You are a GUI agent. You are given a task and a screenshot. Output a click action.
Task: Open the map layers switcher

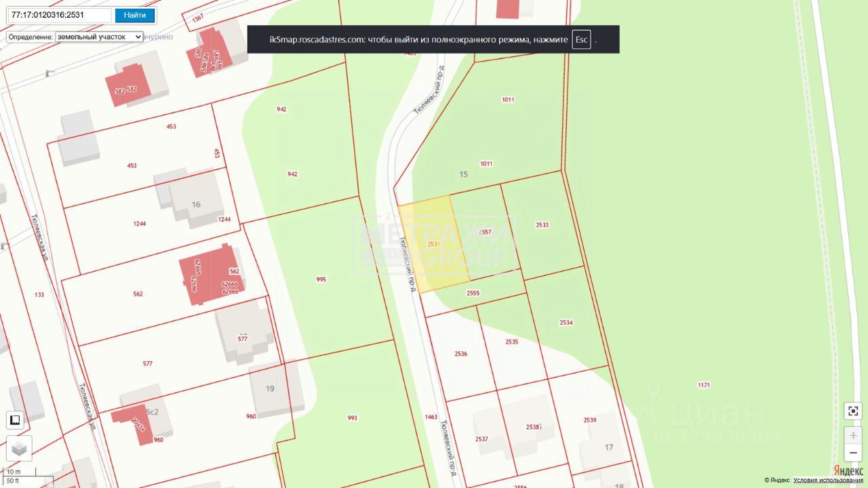click(x=19, y=448)
